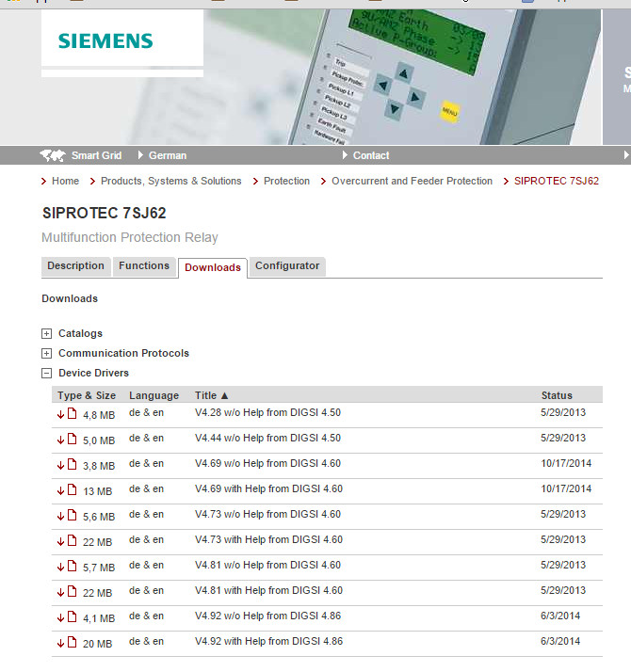Click the 5,0 MB size text
The image size is (631, 672).
(x=99, y=440)
